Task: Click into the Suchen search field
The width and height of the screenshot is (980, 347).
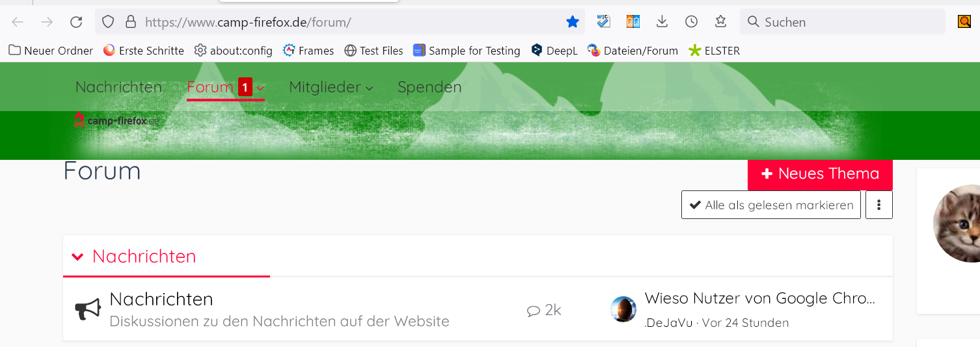Action: click(843, 22)
